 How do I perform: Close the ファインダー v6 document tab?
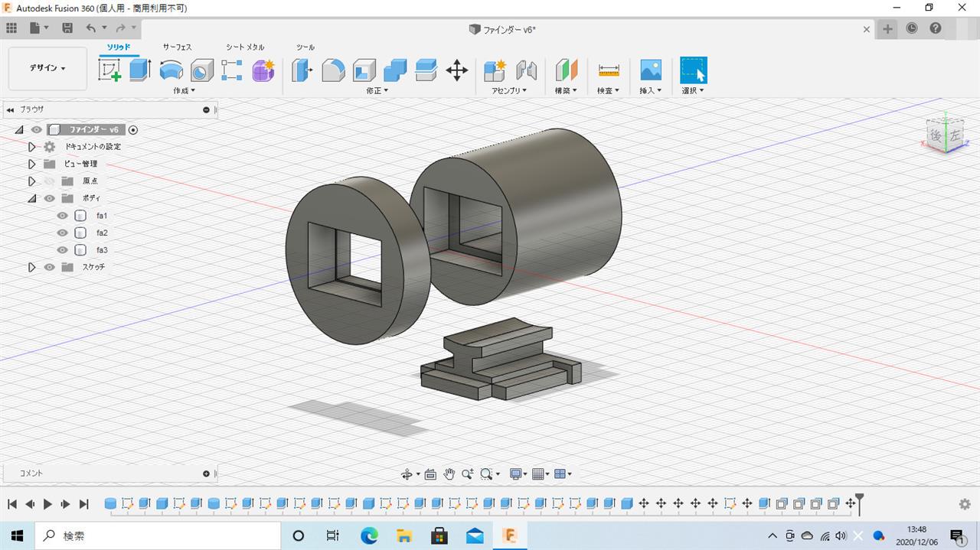[x=867, y=30]
